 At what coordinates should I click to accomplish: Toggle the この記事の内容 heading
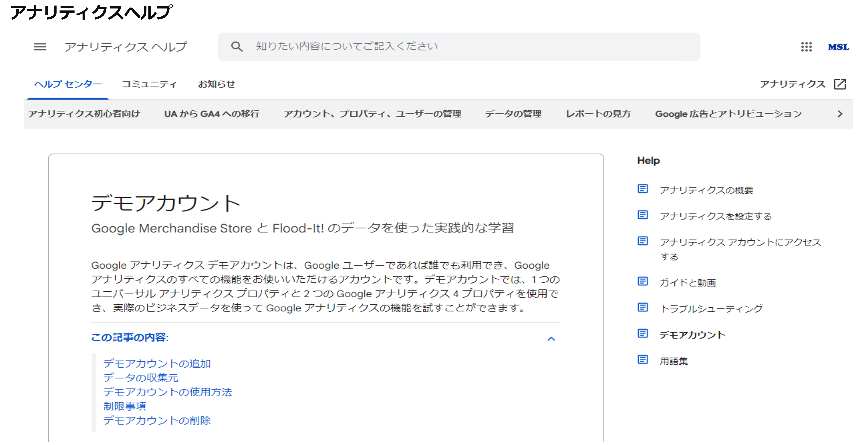click(x=130, y=337)
